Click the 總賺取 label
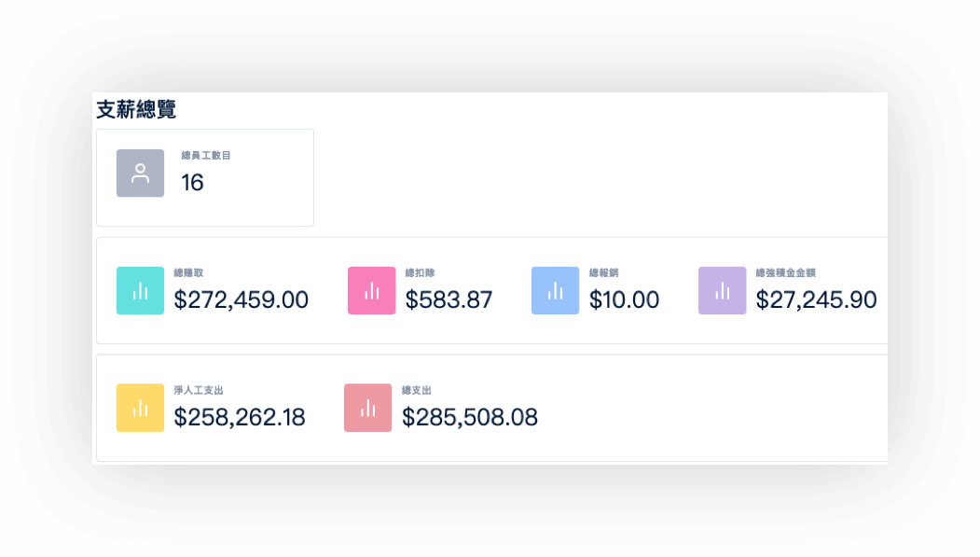The image size is (980, 557). click(x=188, y=273)
